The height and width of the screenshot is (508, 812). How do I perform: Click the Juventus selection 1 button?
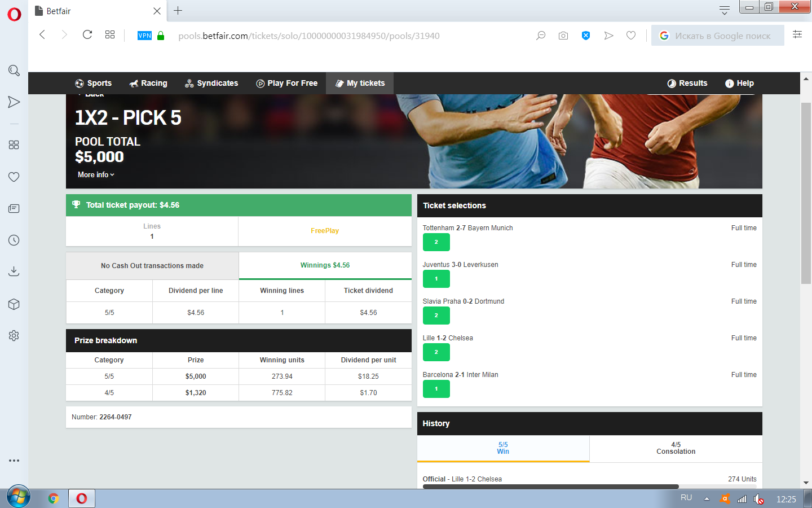(436, 279)
